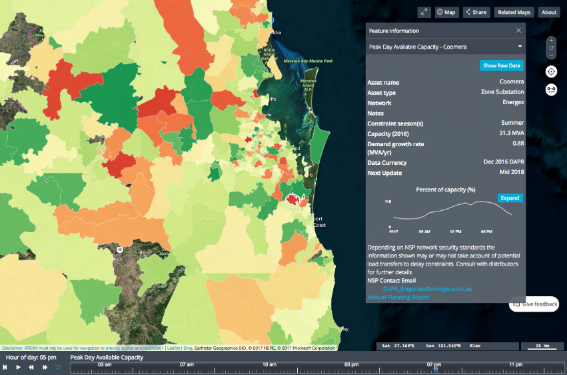Expand the Percent of capacity chart
The height and width of the screenshot is (375, 567).
pos(510,198)
